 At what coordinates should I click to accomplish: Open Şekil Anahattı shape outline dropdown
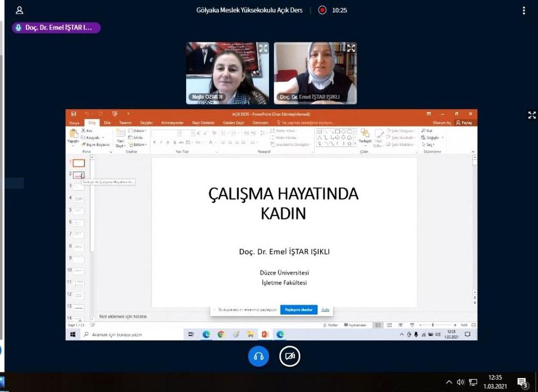coord(402,138)
